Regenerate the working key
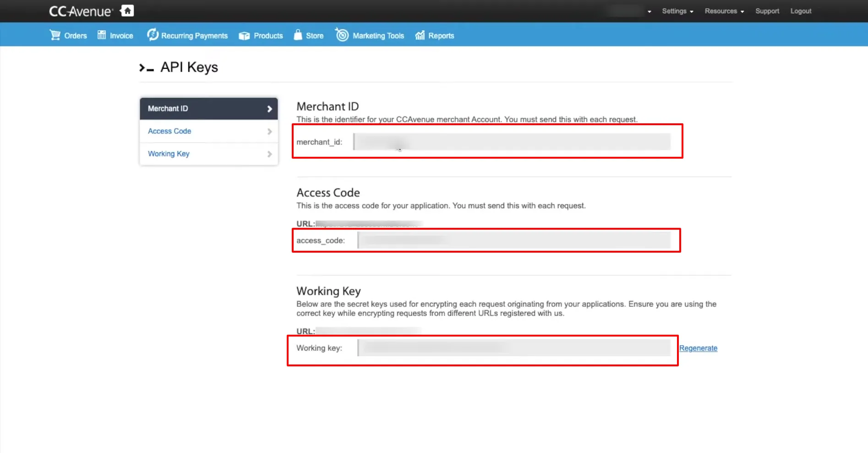868x453 pixels. [698, 348]
